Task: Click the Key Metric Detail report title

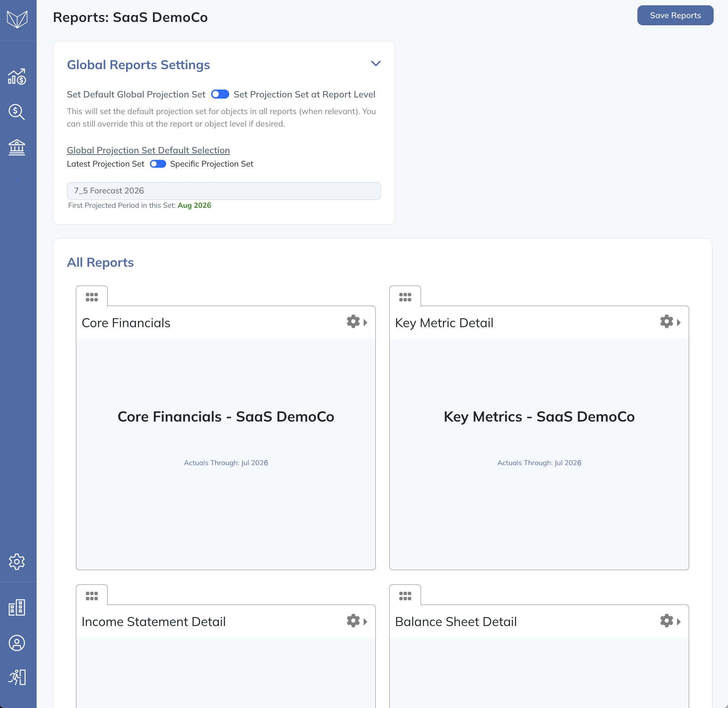Action: tap(444, 323)
